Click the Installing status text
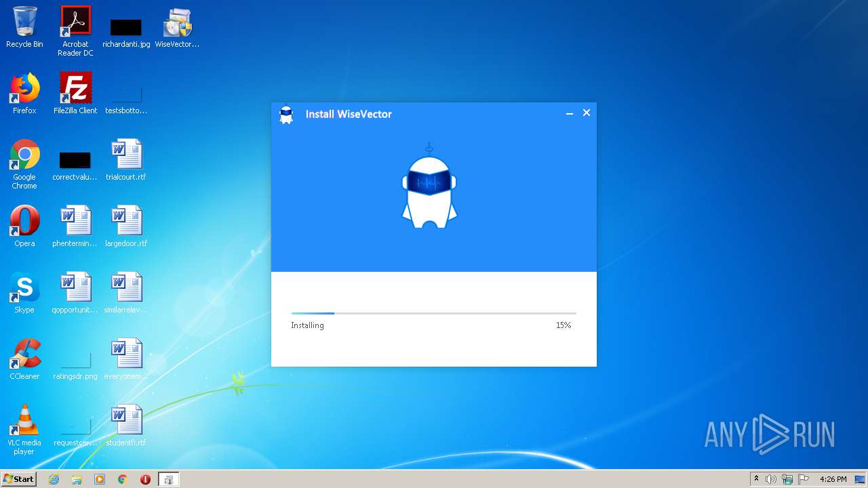The width and height of the screenshot is (868, 488). pyautogui.click(x=307, y=325)
